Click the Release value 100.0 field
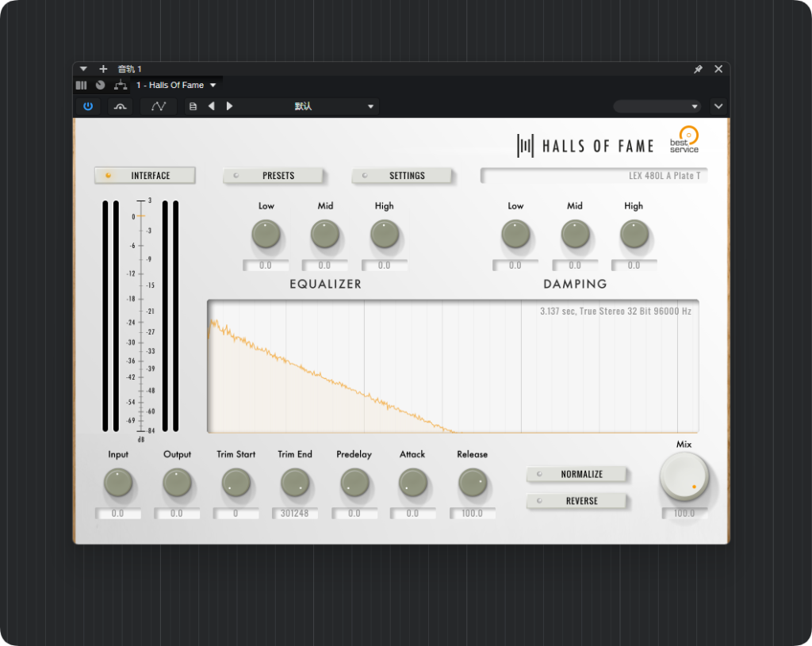This screenshot has height=646, width=812. (473, 514)
